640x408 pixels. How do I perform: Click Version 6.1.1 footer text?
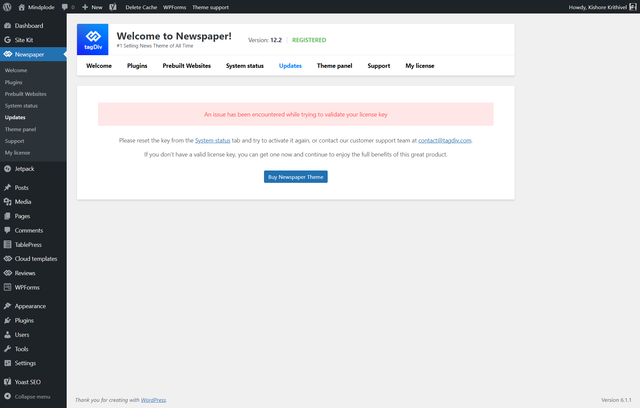click(616, 400)
